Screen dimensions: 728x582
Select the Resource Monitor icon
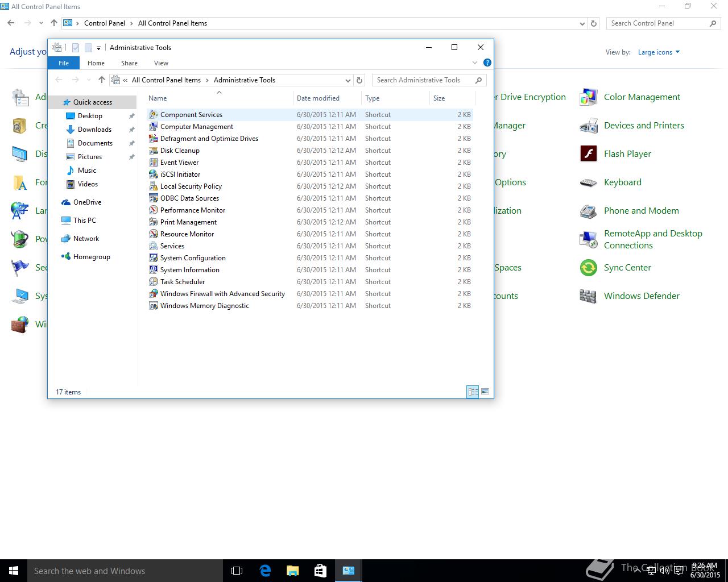click(x=154, y=234)
